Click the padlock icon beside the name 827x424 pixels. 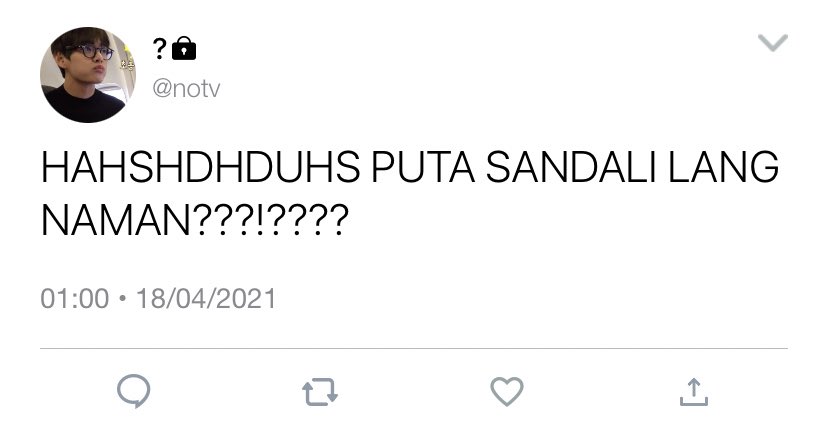coord(184,48)
